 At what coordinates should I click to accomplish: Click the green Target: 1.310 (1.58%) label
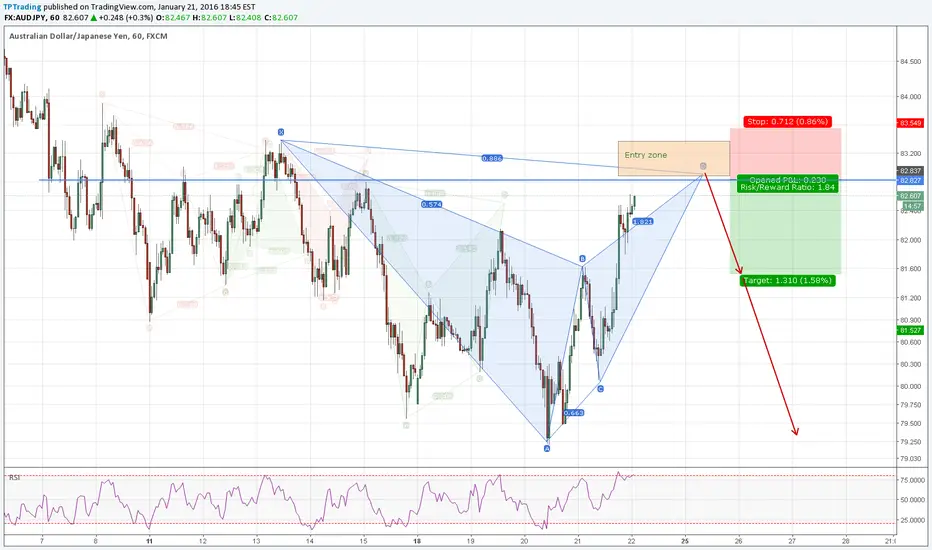[x=788, y=280]
